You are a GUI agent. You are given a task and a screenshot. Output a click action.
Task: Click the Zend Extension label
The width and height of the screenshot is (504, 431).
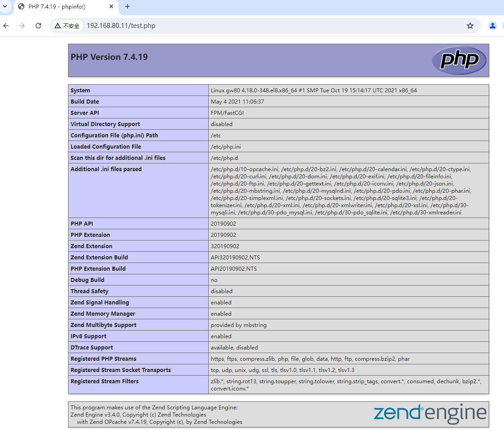(x=92, y=246)
